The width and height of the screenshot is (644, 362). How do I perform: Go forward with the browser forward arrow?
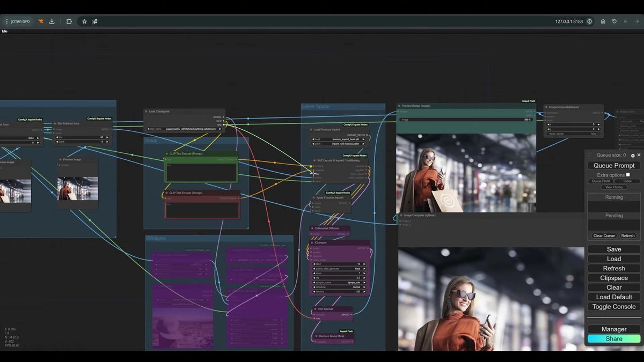636,21
